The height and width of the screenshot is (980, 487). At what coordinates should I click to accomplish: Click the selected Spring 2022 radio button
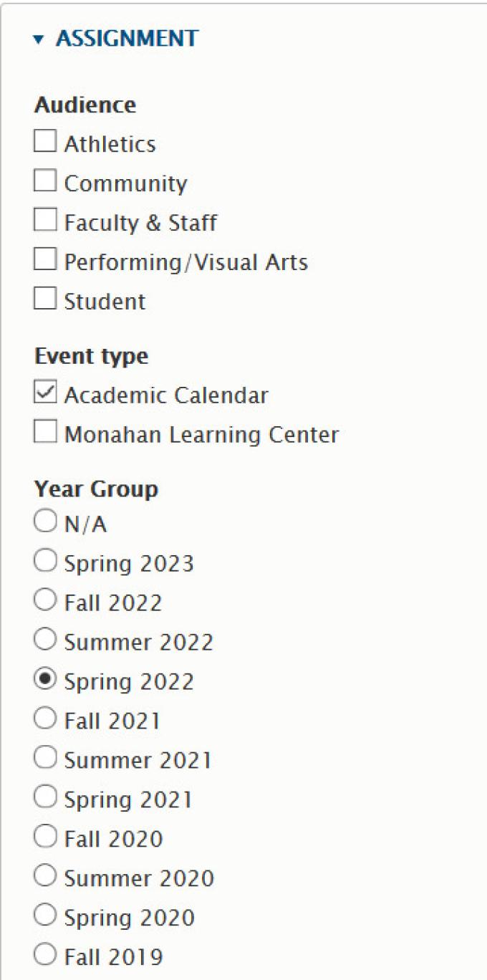coord(44,681)
